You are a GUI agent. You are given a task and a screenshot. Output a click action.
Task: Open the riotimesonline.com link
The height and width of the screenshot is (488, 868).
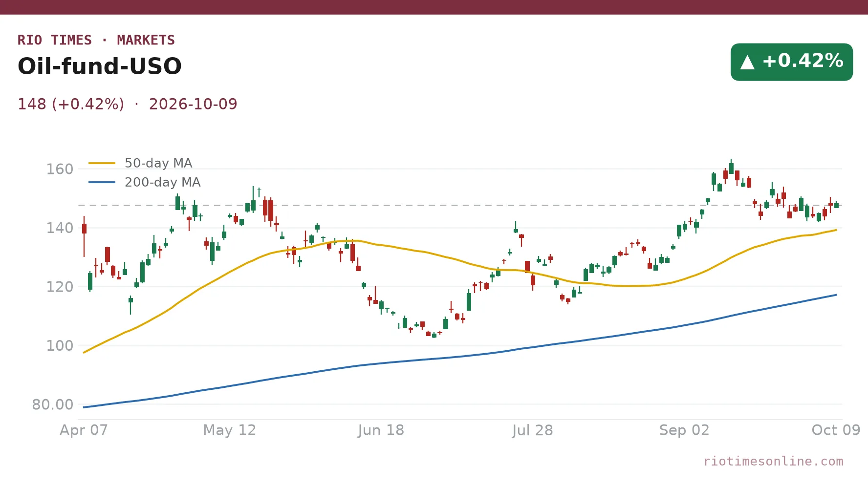[773, 461]
